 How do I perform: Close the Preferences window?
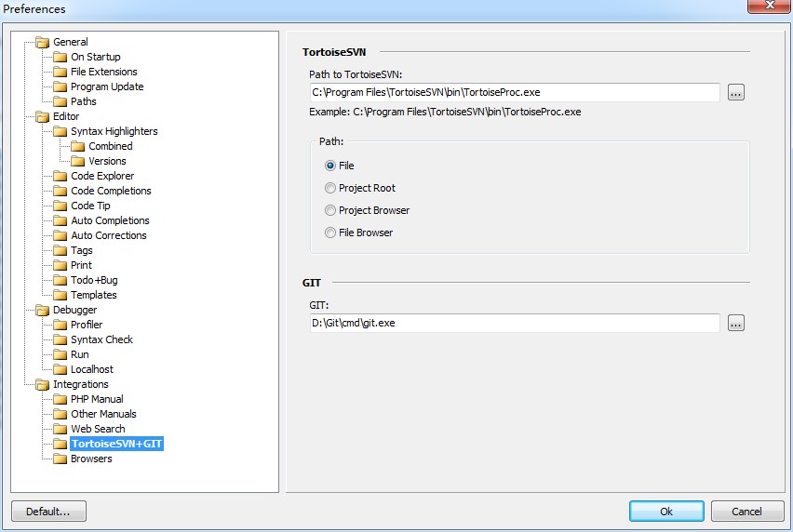(769, 6)
